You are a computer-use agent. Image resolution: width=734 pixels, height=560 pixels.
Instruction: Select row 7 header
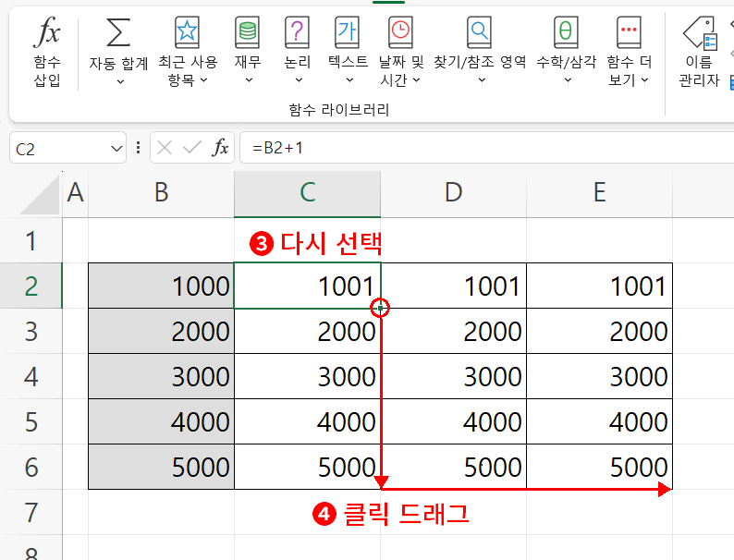pyautogui.click(x=31, y=512)
